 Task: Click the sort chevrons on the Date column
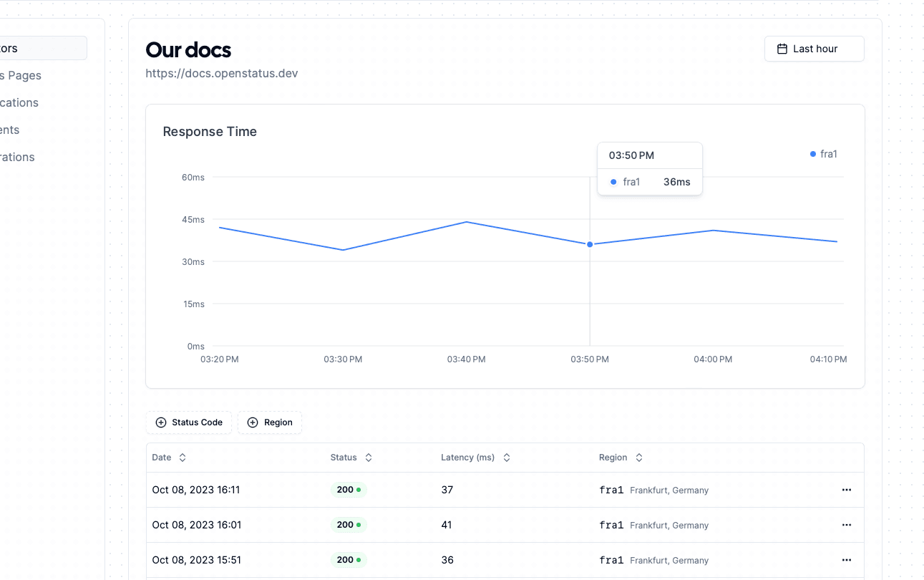(x=182, y=457)
